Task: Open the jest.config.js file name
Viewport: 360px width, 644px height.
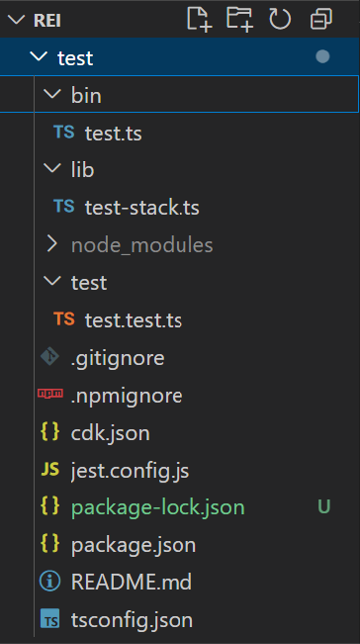Action: tap(131, 471)
